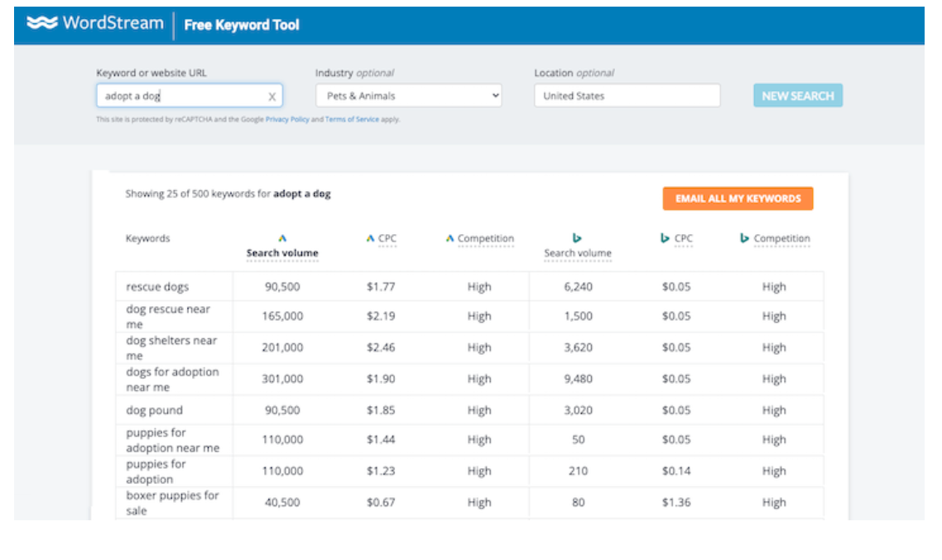
Task: Click the Location field showing United States
Action: 627,96
